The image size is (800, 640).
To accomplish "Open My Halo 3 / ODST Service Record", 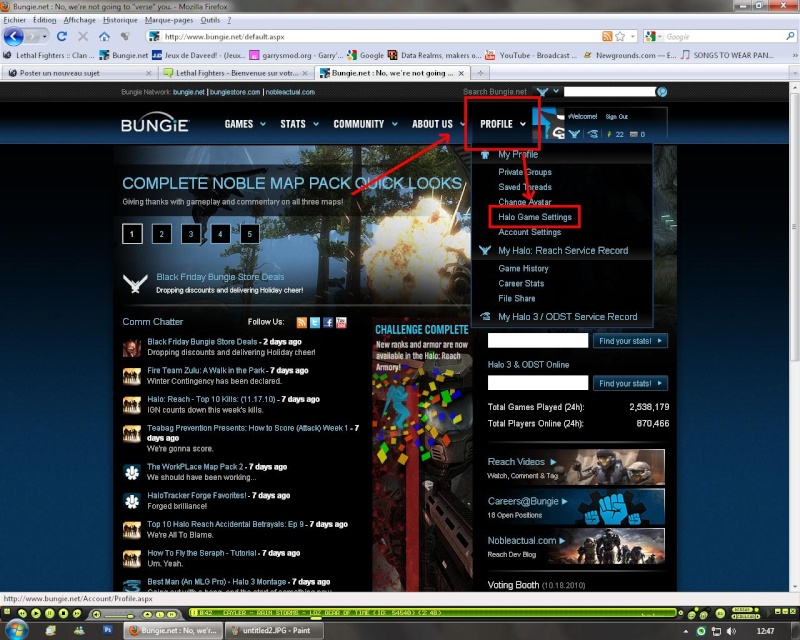I will pos(567,317).
